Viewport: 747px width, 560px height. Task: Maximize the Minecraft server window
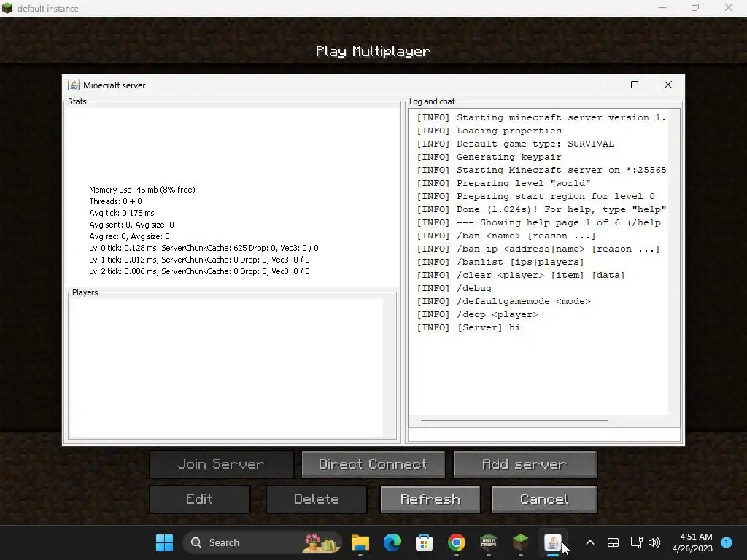(635, 85)
